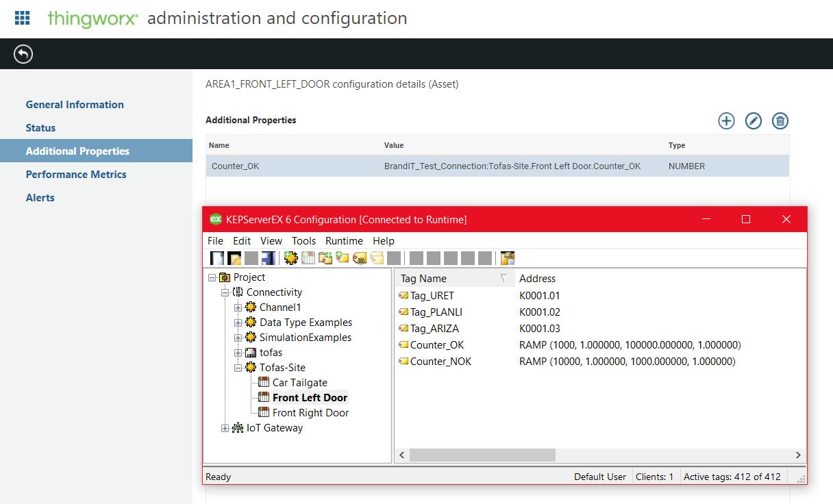Collapse the Tofas-Site channel node

click(x=238, y=368)
